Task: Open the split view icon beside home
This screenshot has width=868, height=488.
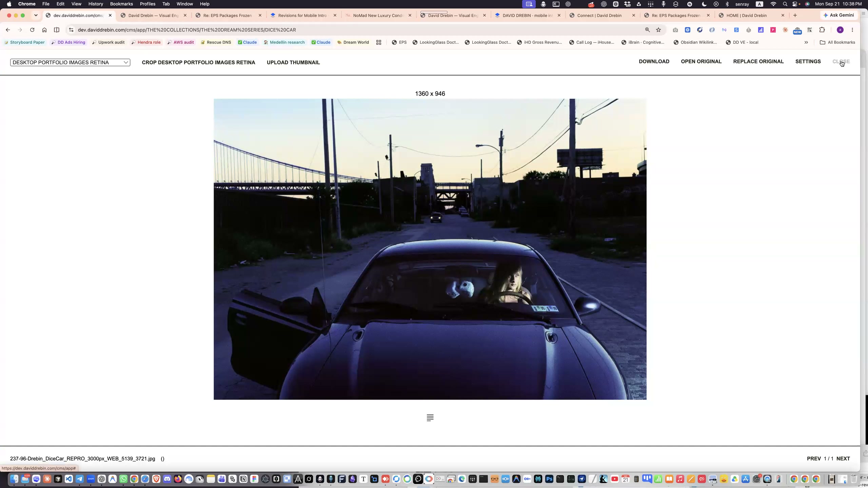Action: click(57, 30)
